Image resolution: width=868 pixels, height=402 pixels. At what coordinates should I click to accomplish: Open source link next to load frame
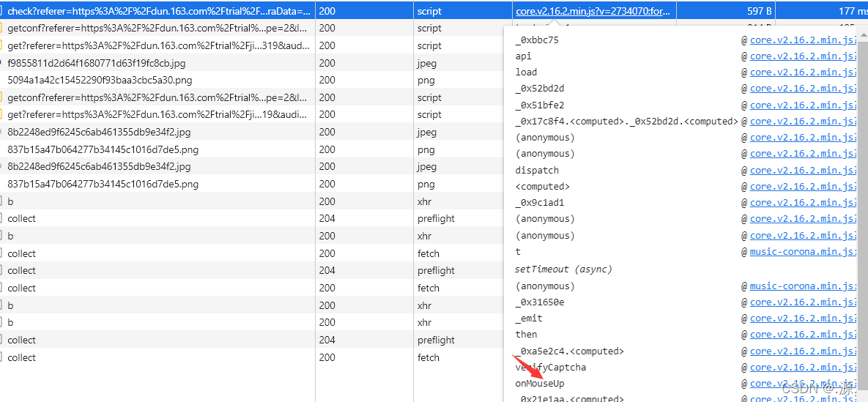point(803,72)
